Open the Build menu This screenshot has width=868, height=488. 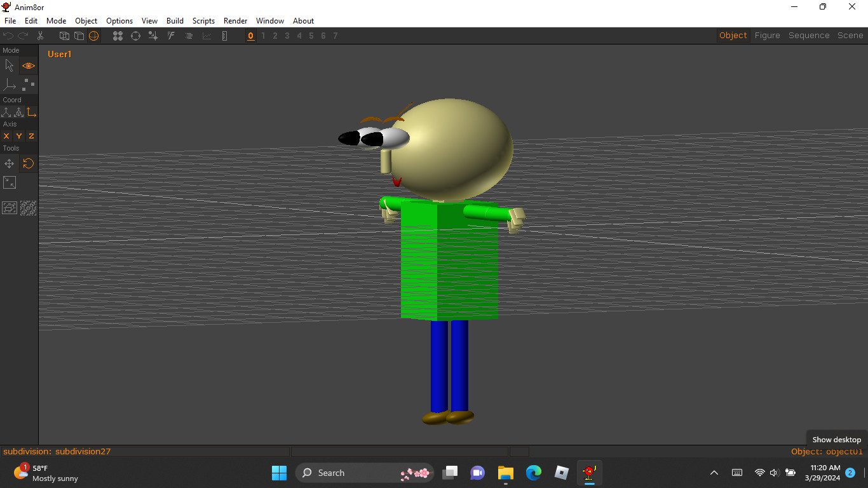tap(175, 20)
